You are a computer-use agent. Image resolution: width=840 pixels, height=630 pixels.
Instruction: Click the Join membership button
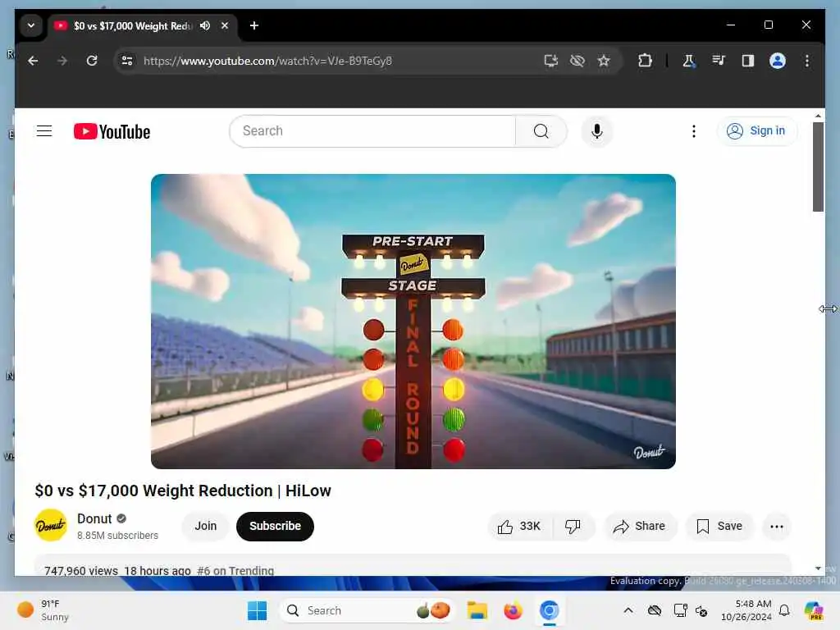pos(206,526)
